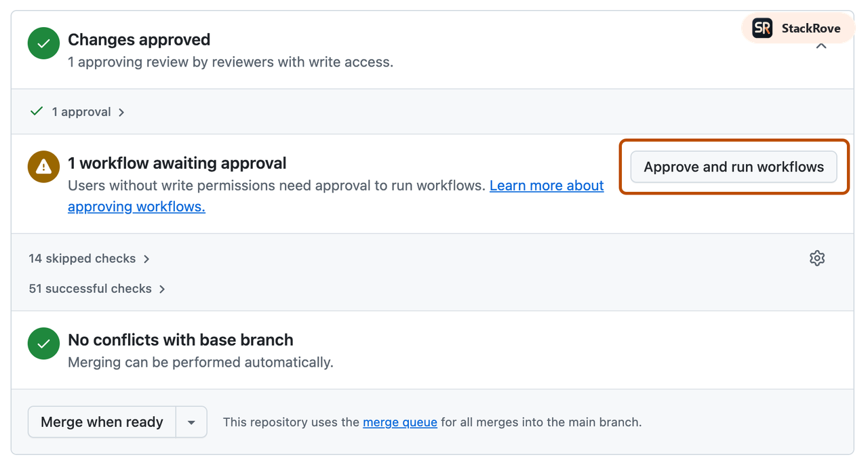Screen dimensions: 868x467
Task: Follow the Learn more about approving workflows link
Action: coord(547,185)
